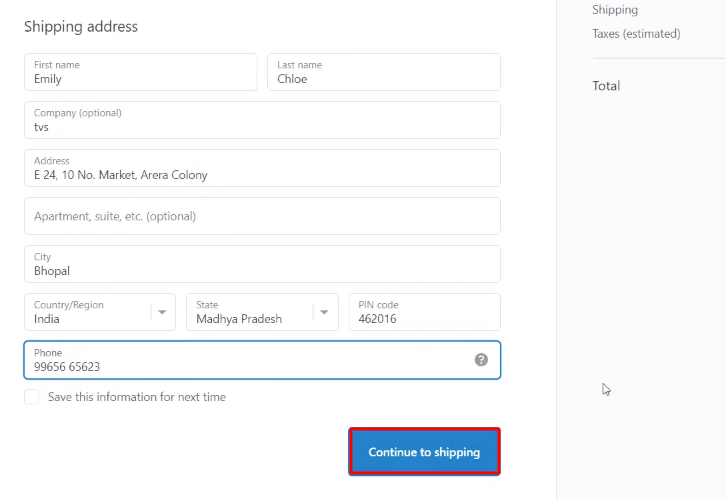Click the Continue to shipping button
Viewport: 726px width, 500px height.
click(x=424, y=451)
